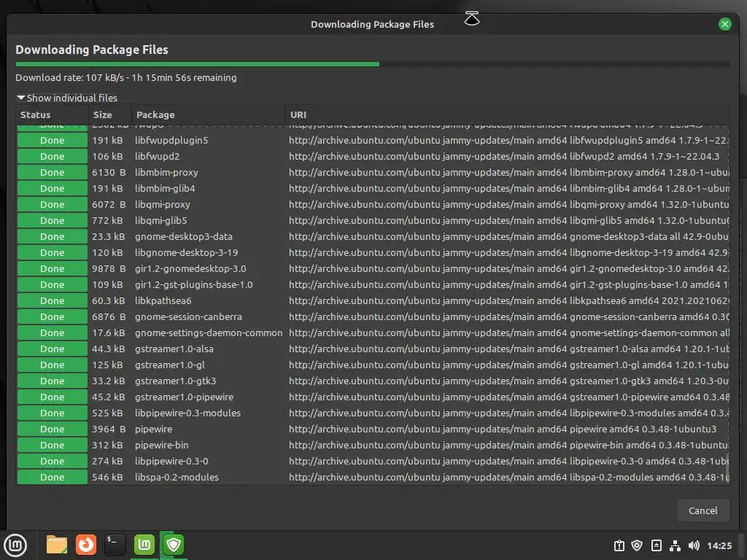Click the Done status for libspa-0.2-modules

53,477
